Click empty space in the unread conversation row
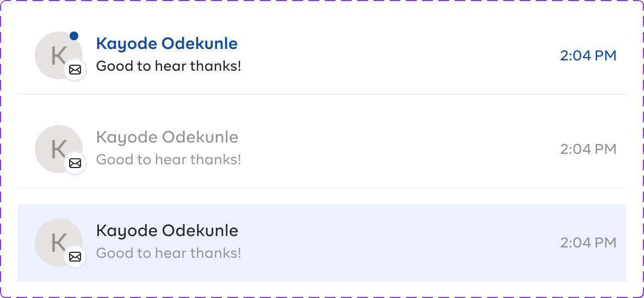The image size is (644, 298). (397, 55)
